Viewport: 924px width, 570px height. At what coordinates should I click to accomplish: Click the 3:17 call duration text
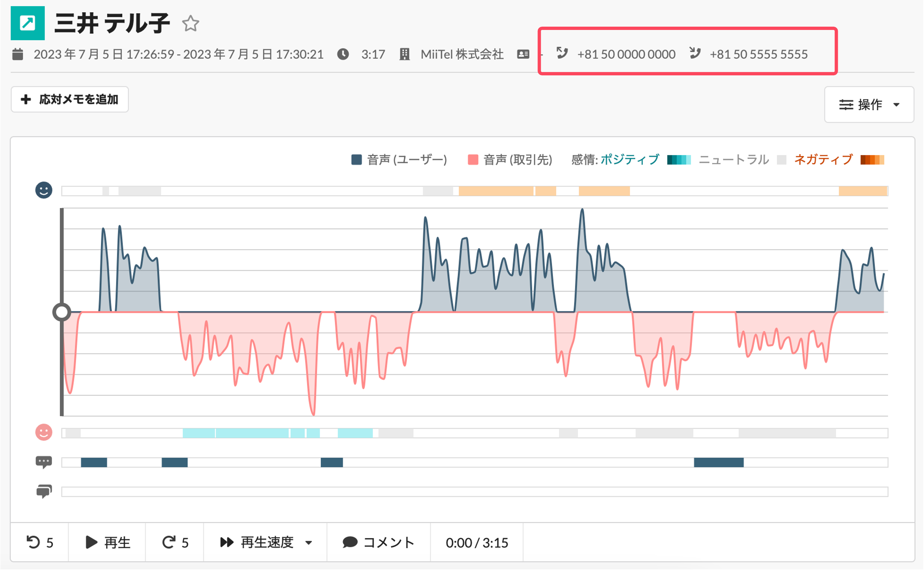pyautogui.click(x=373, y=54)
